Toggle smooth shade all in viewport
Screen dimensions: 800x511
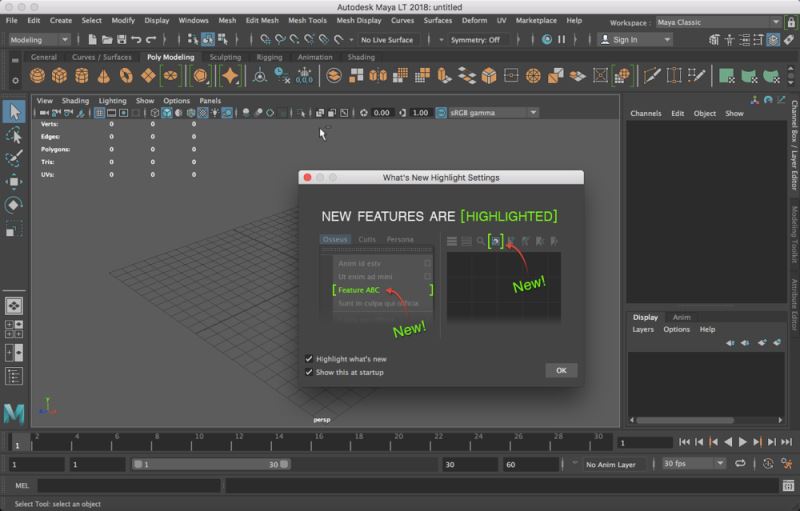click(167, 113)
